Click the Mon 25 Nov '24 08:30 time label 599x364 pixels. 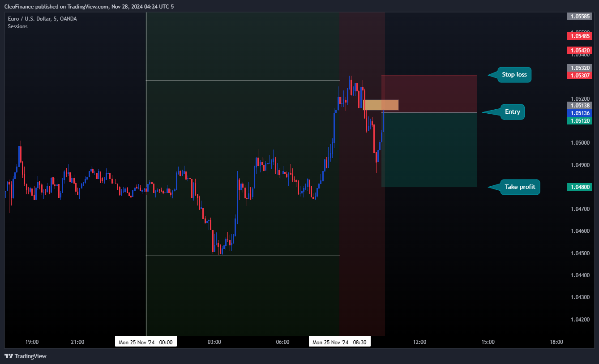pyautogui.click(x=340, y=342)
